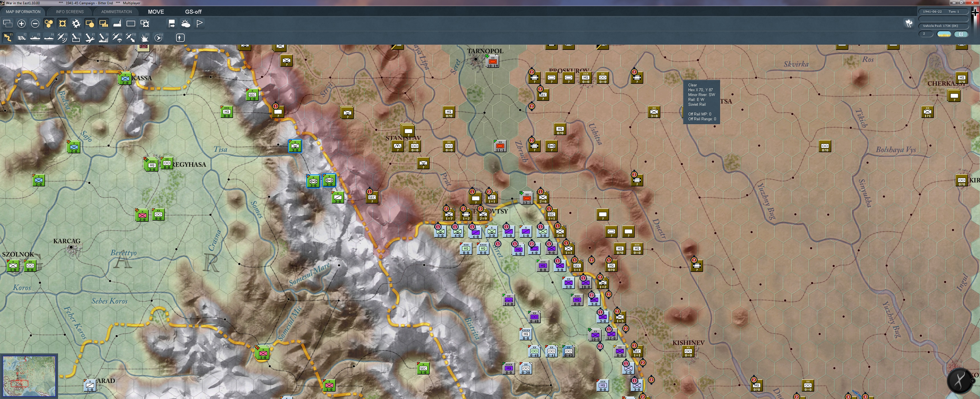The image size is (980, 399).
Task: Click the white gear icon in toolbar
Action: pyautogui.click(x=76, y=24)
